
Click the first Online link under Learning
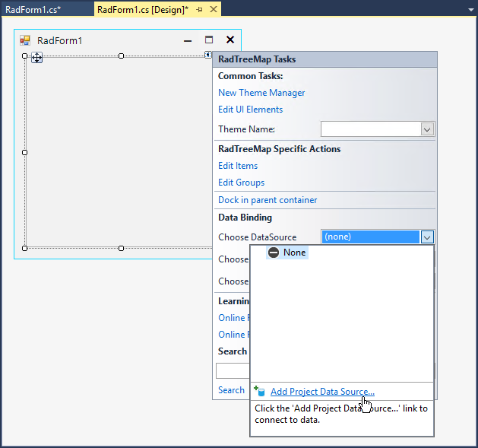(234, 318)
